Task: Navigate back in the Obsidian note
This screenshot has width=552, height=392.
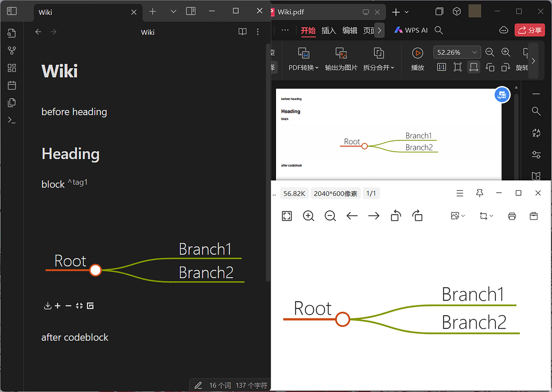Action: click(x=38, y=32)
